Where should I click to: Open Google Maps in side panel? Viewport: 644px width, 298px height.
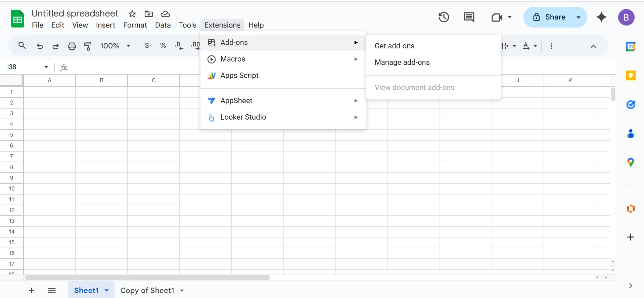point(631,163)
